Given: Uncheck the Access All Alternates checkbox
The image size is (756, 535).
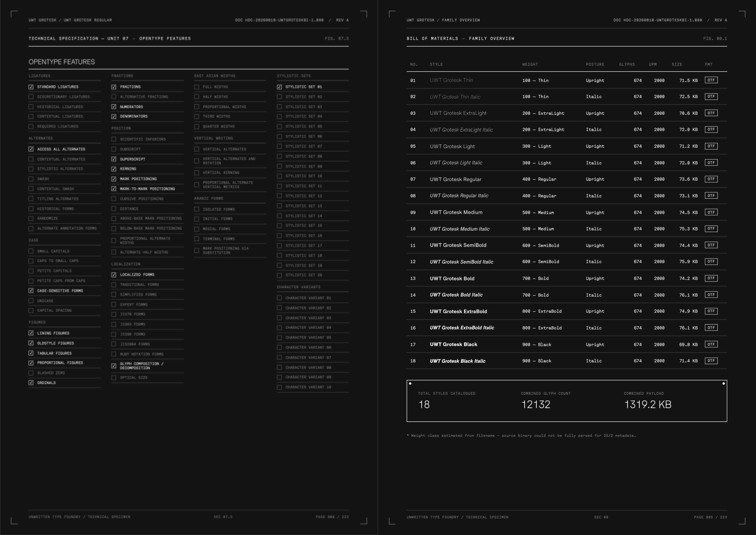Looking at the screenshot, I should click(31, 149).
